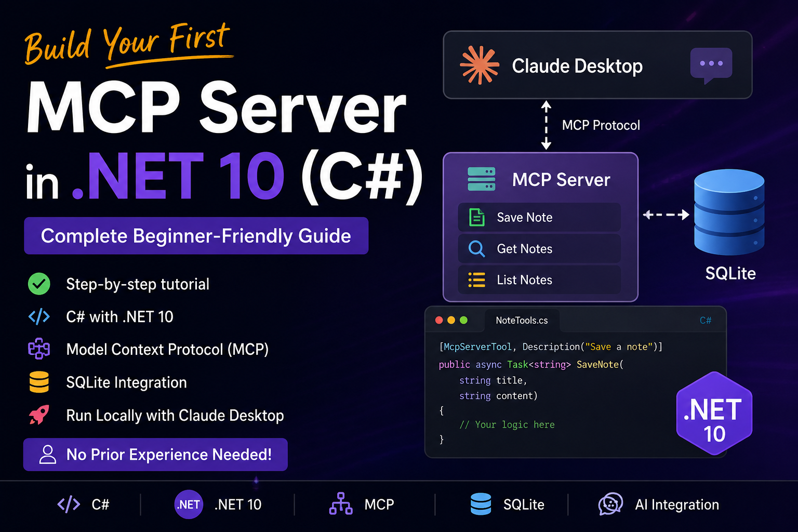798x532 pixels.
Task: Select the Get Notes row
Action: [x=539, y=249]
